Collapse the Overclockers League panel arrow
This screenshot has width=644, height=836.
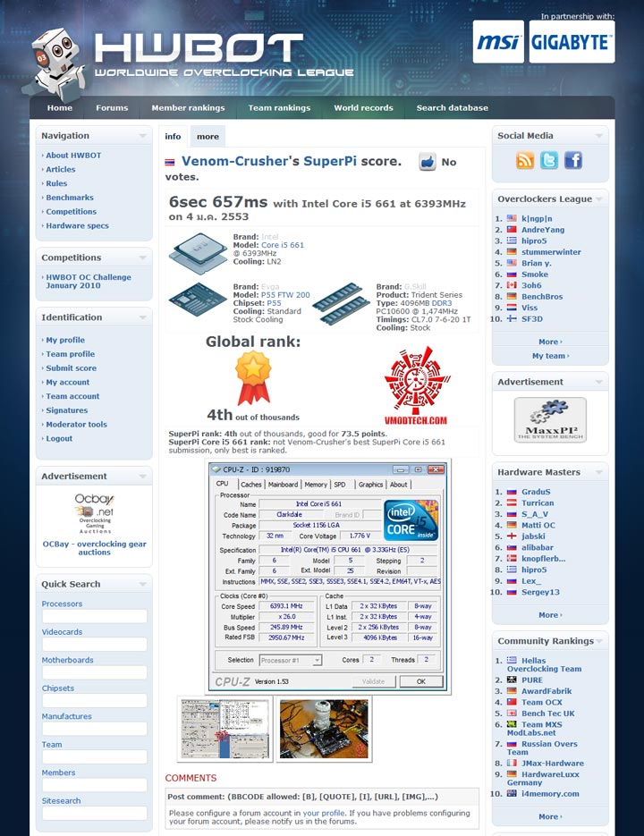click(x=599, y=199)
